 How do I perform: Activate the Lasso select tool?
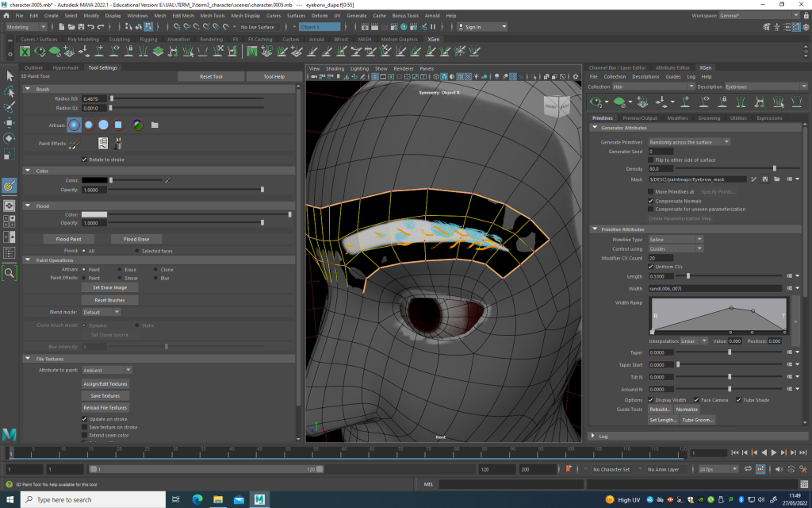(x=10, y=92)
